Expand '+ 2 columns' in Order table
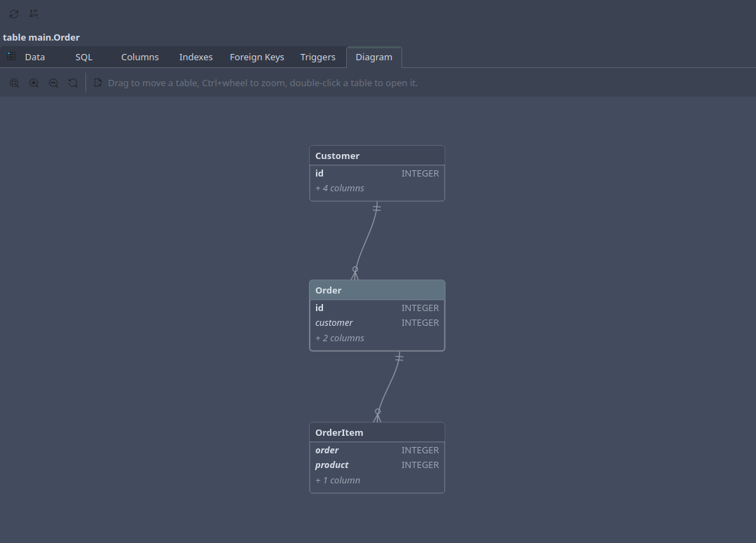 point(340,338)
